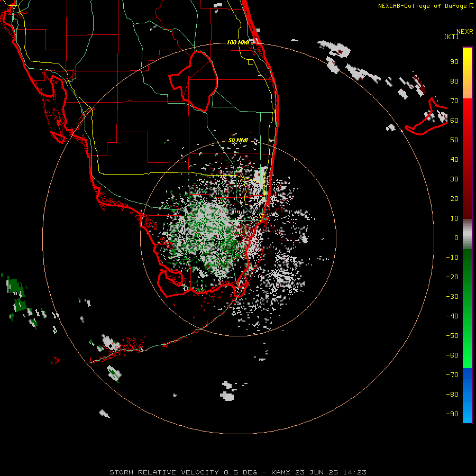The height and width of the screenshot is (476, 476).
Task: Click the -40 value on the velocity scale
Action: pyautogui.click(x=452, y=316)
